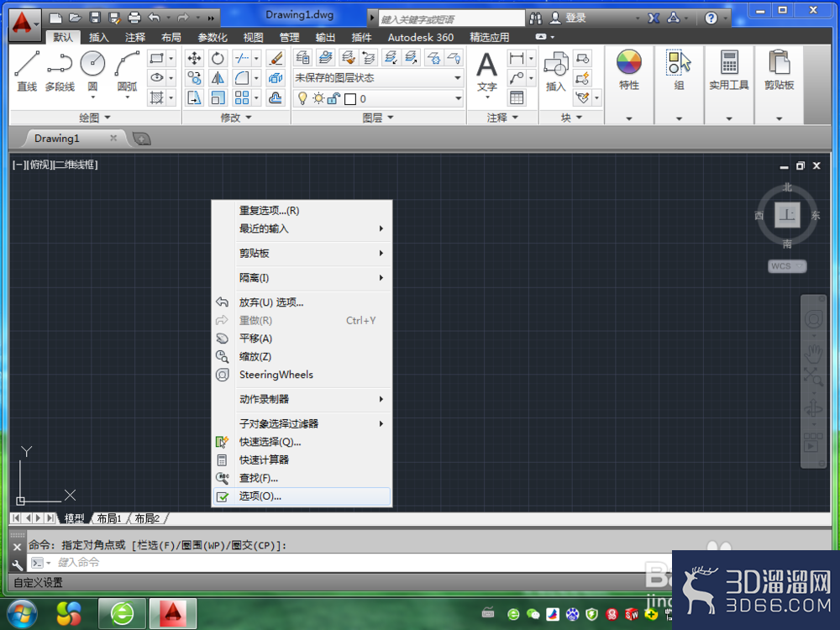Image resolution: width=840 pixels, height=630 pixels.
Task: Click the Open file icon
Action: (x=75, y=18)
